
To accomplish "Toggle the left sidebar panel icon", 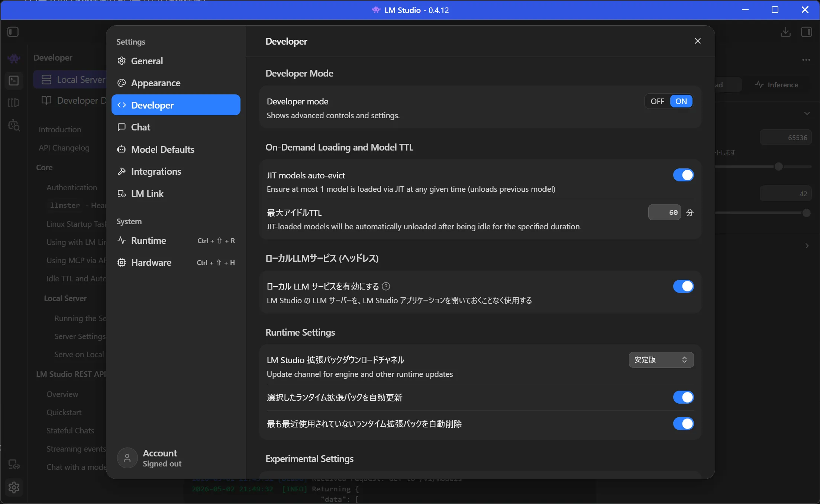I will [x=13, y=32].
